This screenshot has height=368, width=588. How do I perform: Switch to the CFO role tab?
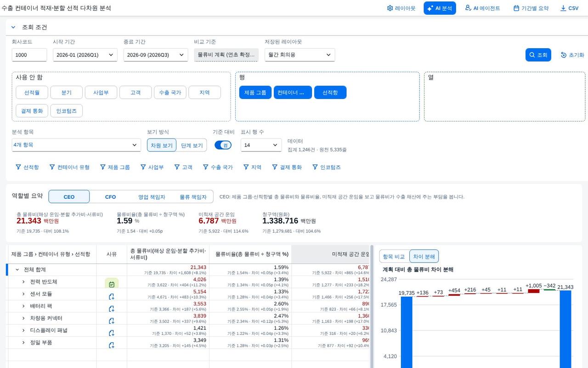[111, 197]
